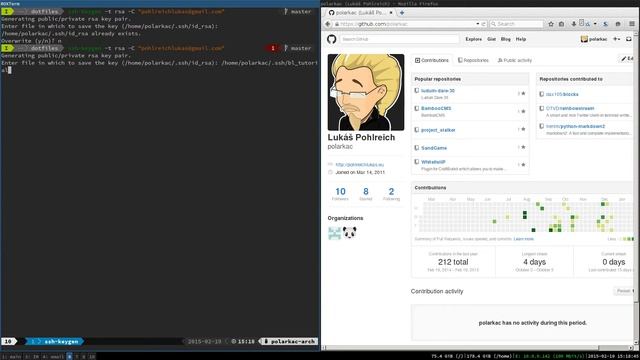Bookmark this page with the star icon
Image resolution: width=640 pixels, height=360 pixels.
tap(551, 24)
